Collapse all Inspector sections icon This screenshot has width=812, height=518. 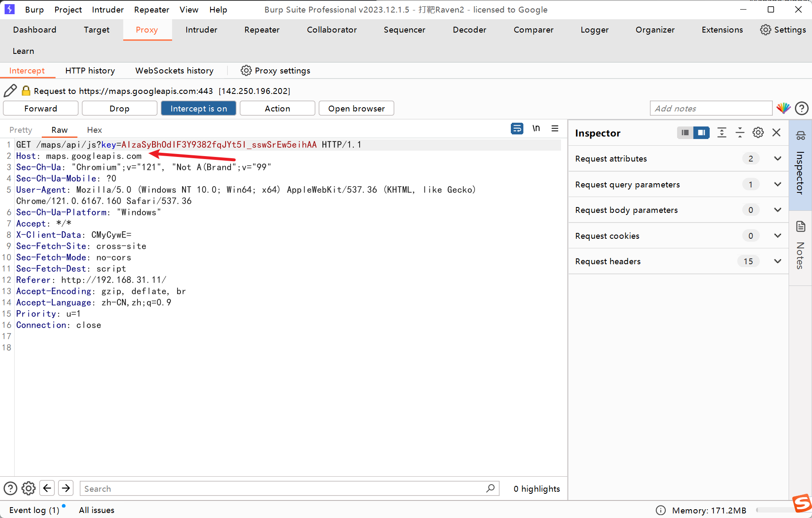(740, 133)
